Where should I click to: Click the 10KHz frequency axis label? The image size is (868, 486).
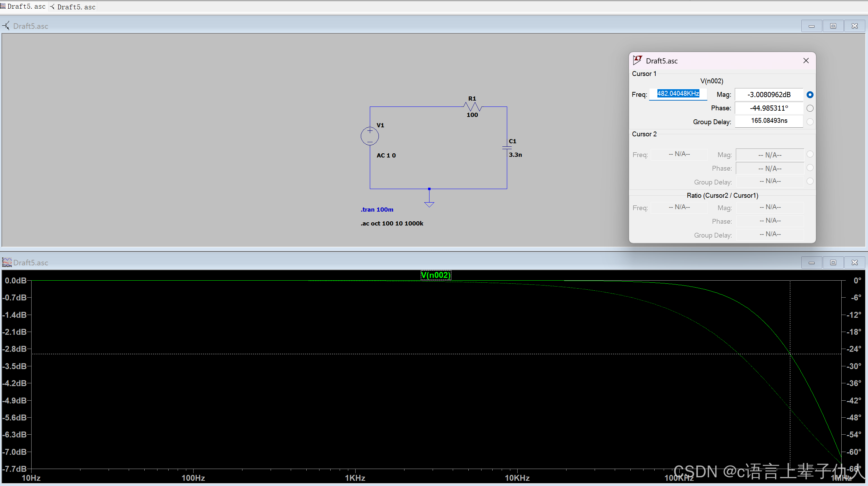(517, 478)
